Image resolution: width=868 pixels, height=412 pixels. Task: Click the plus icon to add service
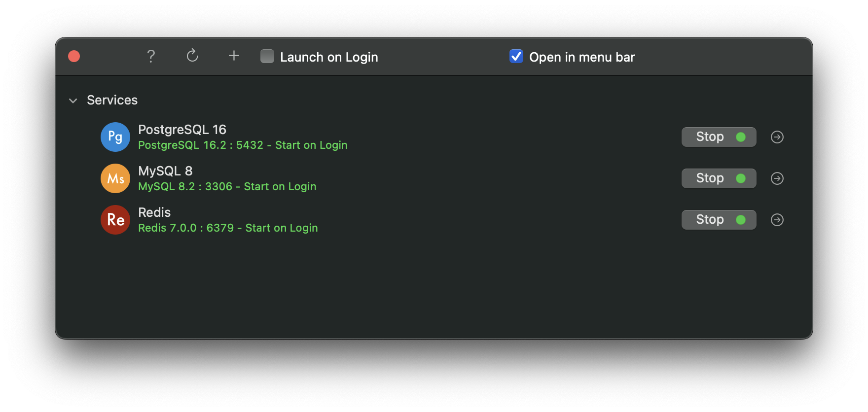(x=234, y=56)
